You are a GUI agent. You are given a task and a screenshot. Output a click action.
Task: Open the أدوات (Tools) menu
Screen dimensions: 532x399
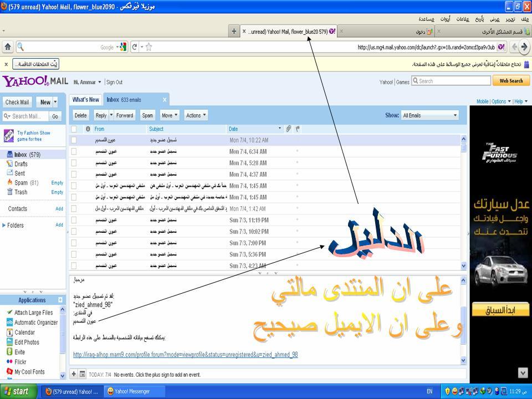tap(445, 19)
